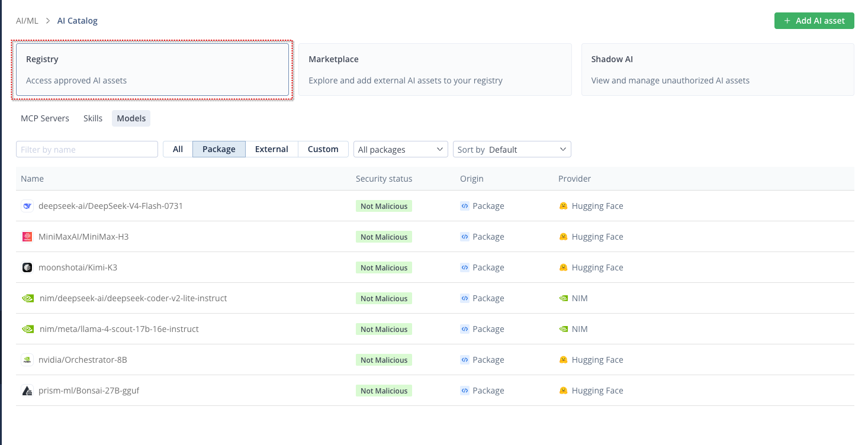Click the NIM provider icon for llama-4-scout
The width and height of the screenshot is (868, 445).
pyautogui.click(x=564, y=329)
